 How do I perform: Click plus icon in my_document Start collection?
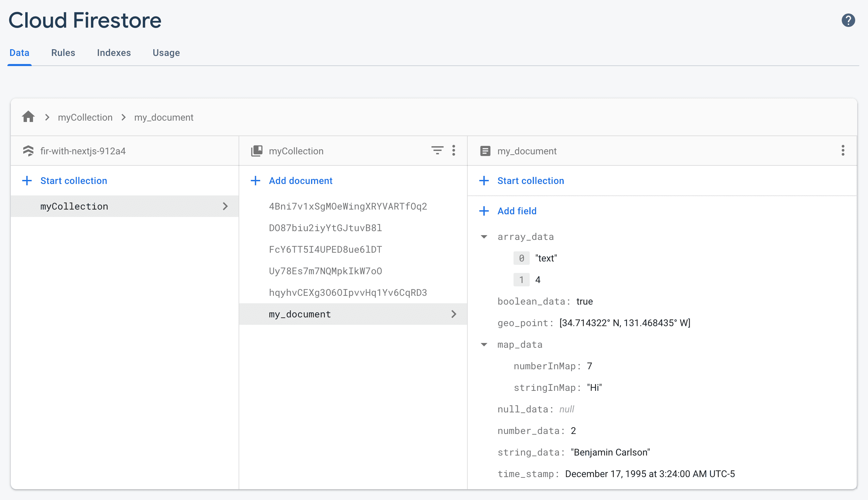point(484,181)
